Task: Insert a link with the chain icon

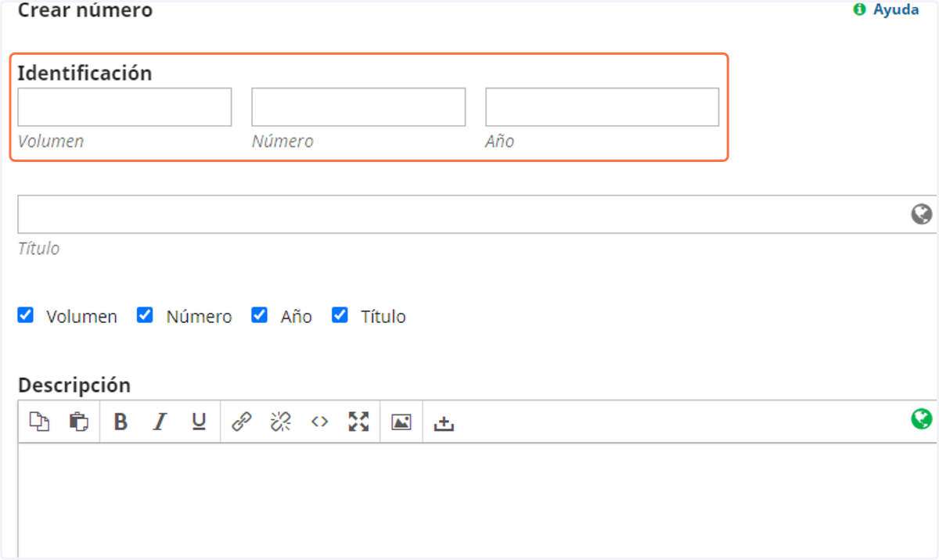Action: click(x=242, y=422)
